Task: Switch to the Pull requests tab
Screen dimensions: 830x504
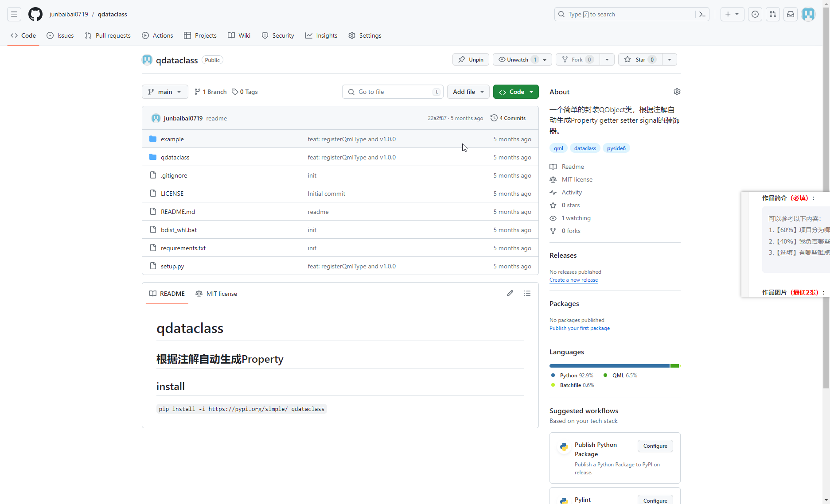Action: pyautogui.click(x=108, y=35)
